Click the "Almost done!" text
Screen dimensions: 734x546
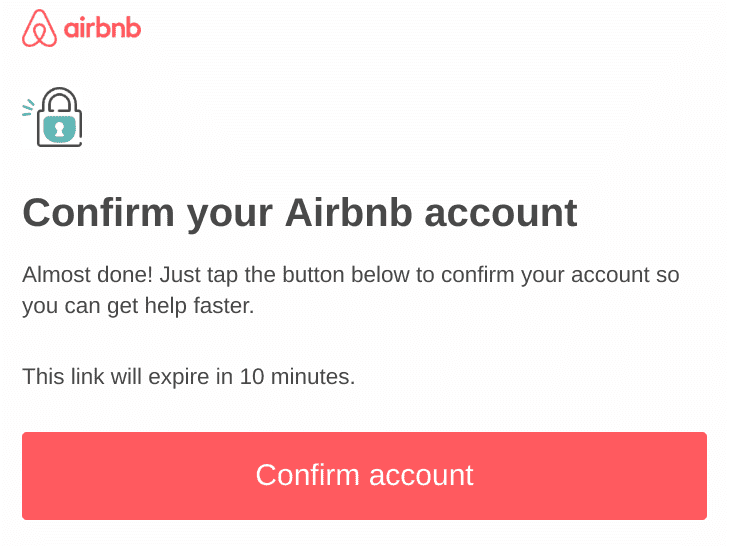tap(88, 274)
